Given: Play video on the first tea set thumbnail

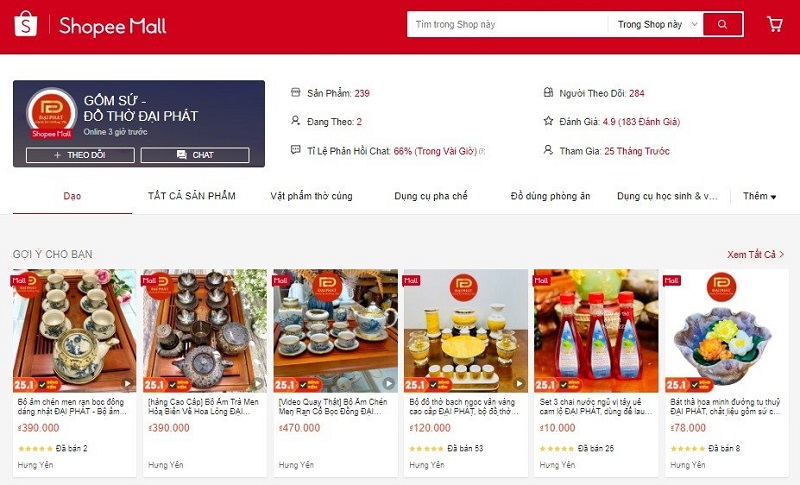Looking at the screenshot, I should tap(127, 384).
